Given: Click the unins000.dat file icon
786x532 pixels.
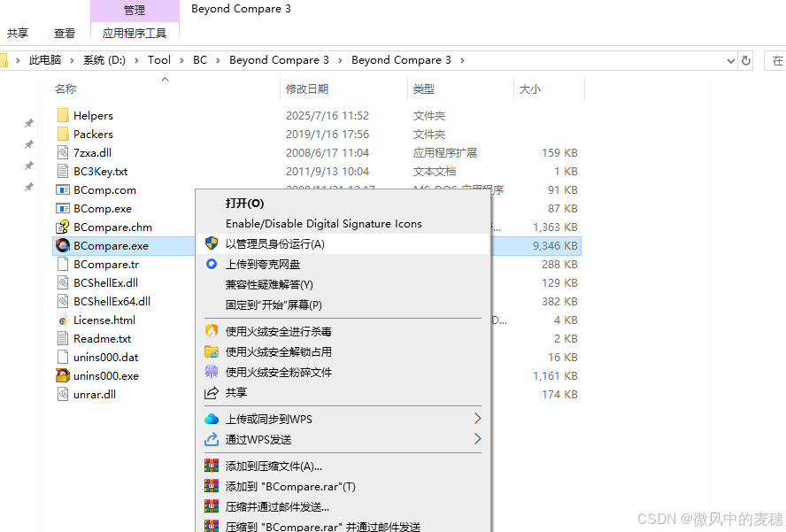Looking at the screenshot, I should point(63,357).
